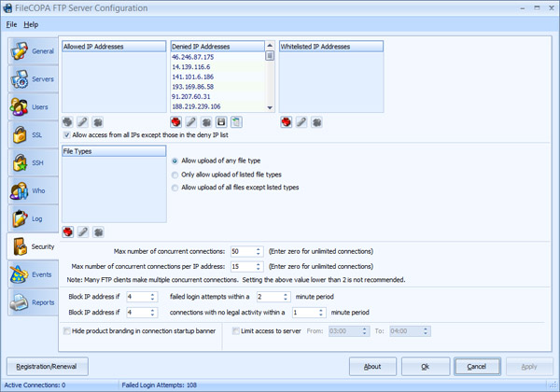Image resolution: width=560 pixels, height=392 pixels.
Task: Select denied IP 46.246.87.175
Action: (218, 57)
